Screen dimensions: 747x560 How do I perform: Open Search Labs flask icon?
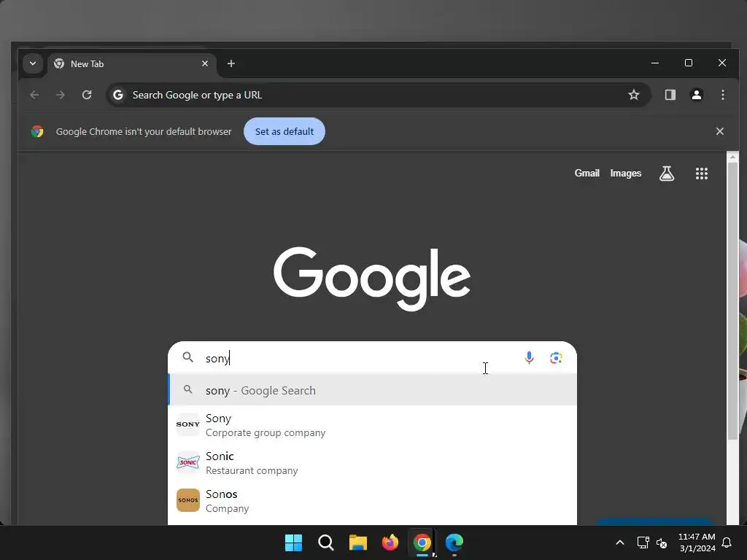[667, 174]
